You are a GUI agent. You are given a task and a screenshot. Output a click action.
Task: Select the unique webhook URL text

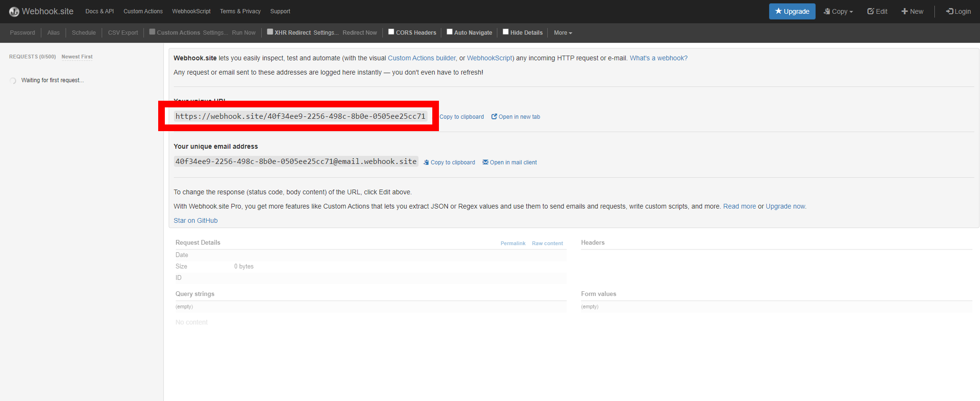coord(300,116)
